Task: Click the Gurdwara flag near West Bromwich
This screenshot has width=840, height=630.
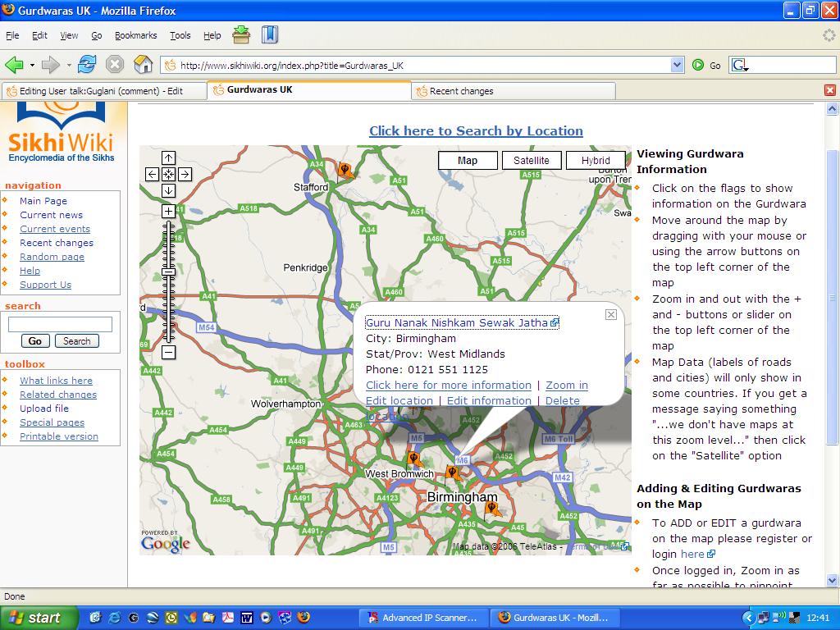Action: 414,459
